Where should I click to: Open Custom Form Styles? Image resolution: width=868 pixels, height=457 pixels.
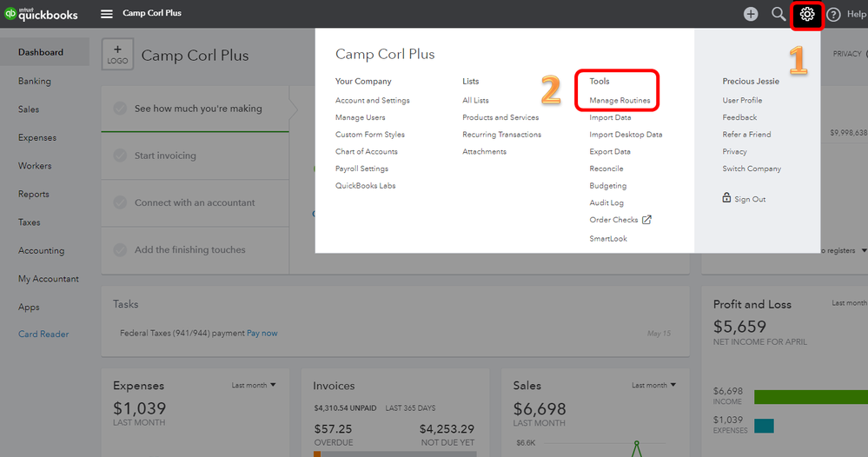pyautogui.click(x=370, y=135)
